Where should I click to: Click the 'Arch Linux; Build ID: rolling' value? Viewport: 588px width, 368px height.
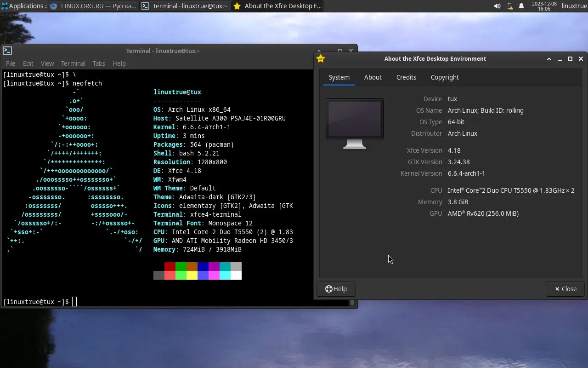point(486,110)
